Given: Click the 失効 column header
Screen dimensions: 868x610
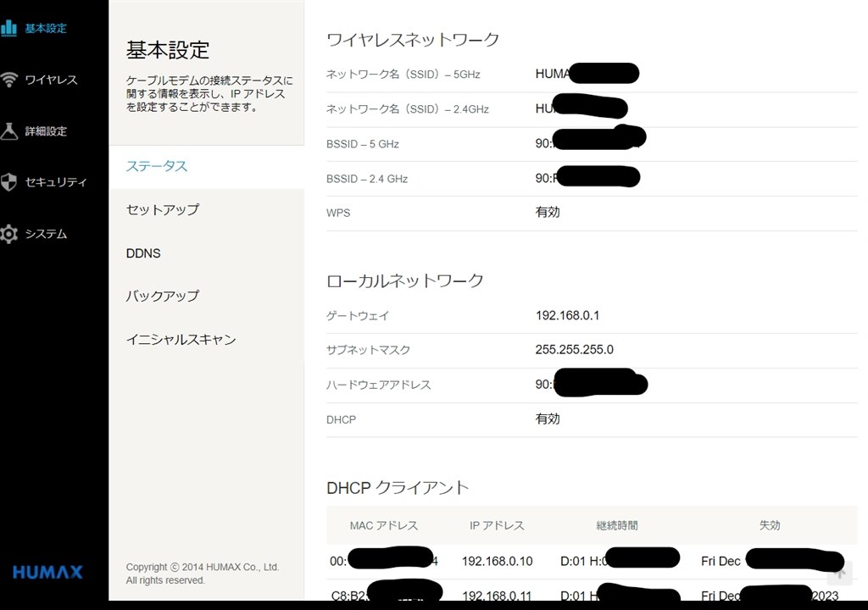Looking at the screenshot, I should 770,525.
